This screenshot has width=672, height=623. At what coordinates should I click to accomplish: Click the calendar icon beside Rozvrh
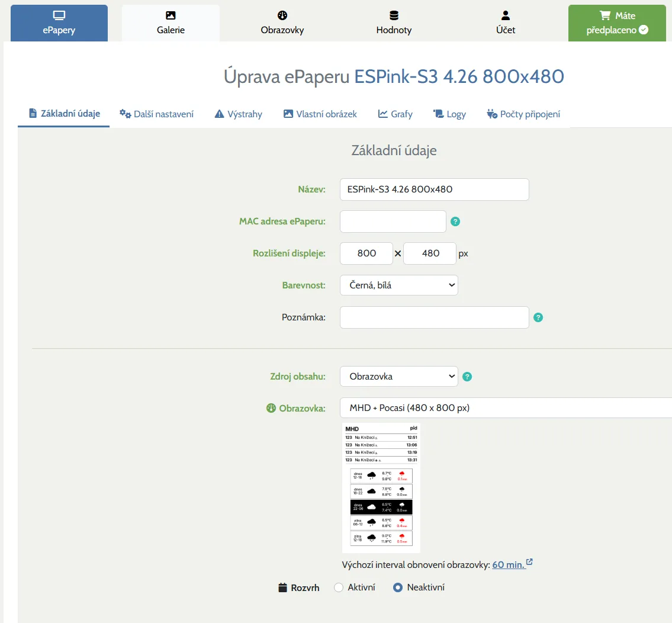click(283, 587)
